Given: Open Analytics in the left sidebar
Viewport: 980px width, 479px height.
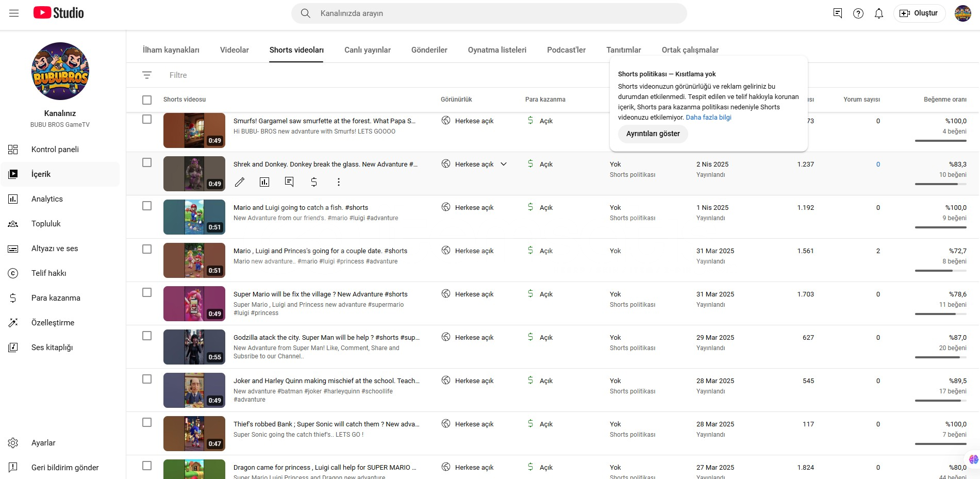Looking at the screenshot, I should (x=47, y=199).
